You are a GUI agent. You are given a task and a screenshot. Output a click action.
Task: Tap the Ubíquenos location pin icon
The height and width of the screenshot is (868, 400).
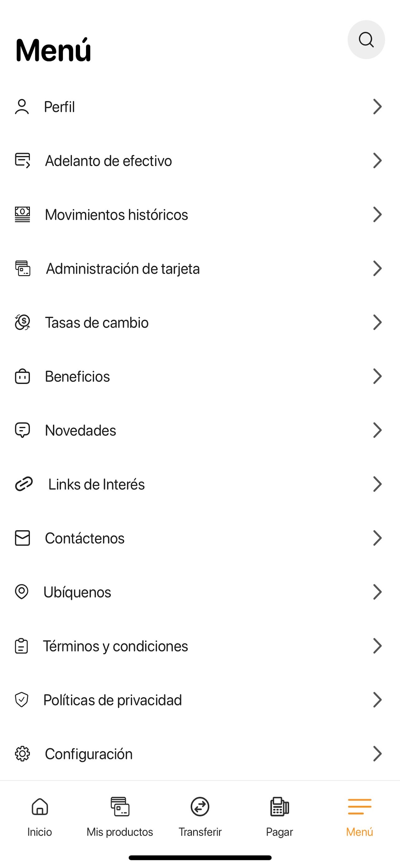22,592
